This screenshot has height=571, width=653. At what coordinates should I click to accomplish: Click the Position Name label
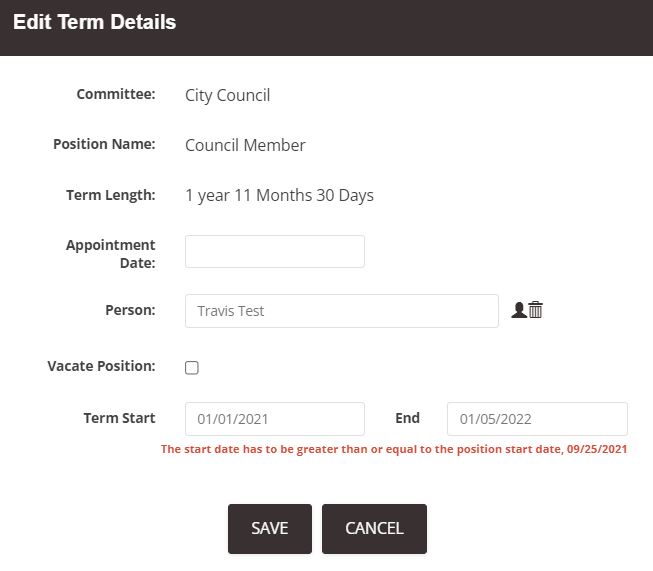[x=104, y=144]
